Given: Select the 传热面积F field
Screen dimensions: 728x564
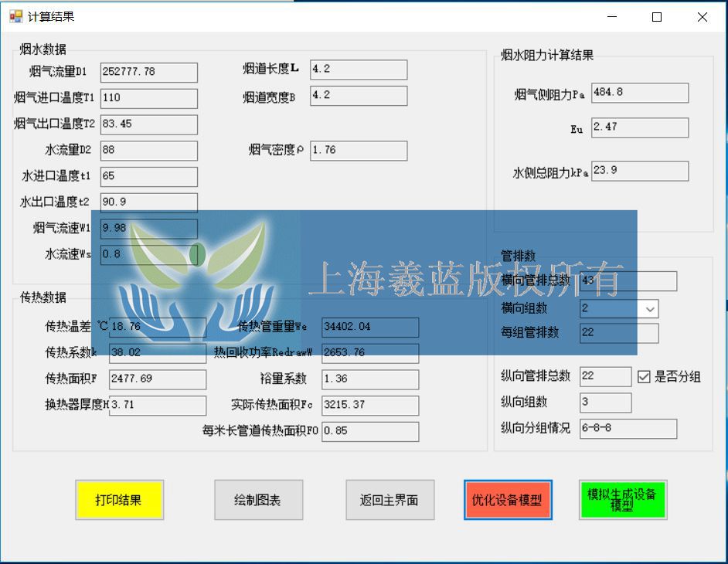Looking at the screenshot, I should (x=158, y=379).
